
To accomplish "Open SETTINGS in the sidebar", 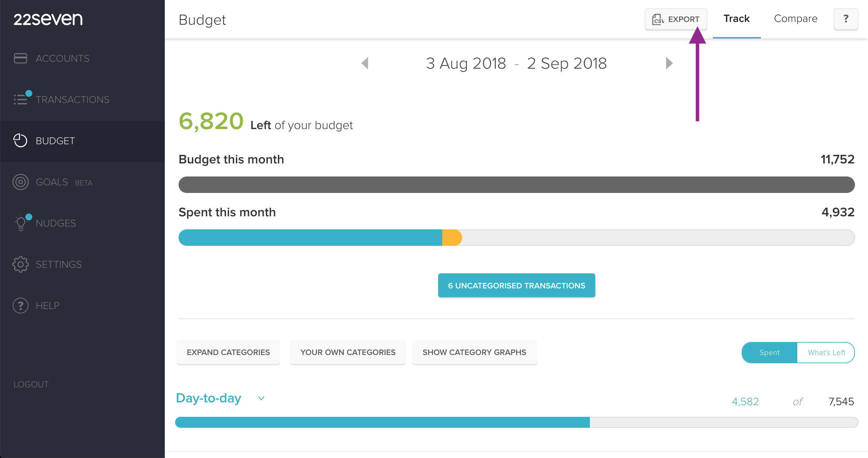I will [82, 264].
